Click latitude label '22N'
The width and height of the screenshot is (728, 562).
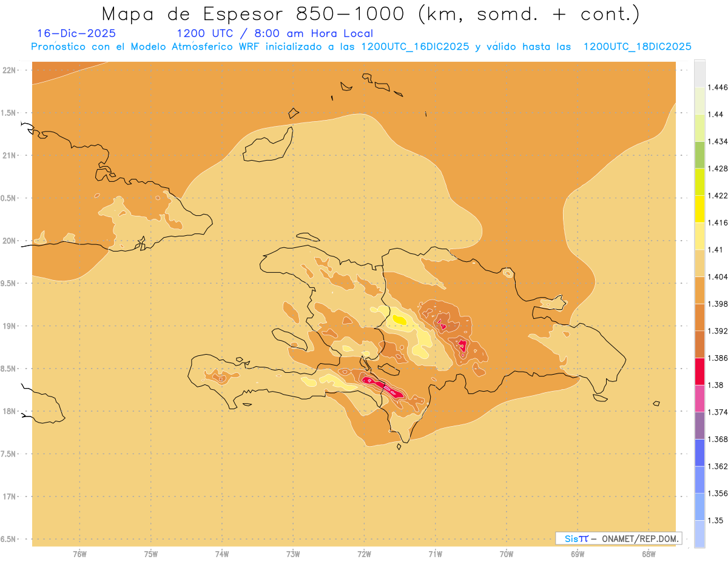(x=9, y=70)
